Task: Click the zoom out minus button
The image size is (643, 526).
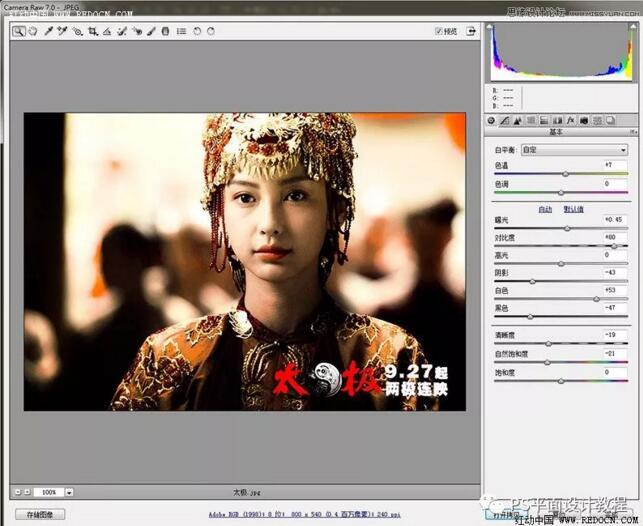Action: (x=18, y=492)
